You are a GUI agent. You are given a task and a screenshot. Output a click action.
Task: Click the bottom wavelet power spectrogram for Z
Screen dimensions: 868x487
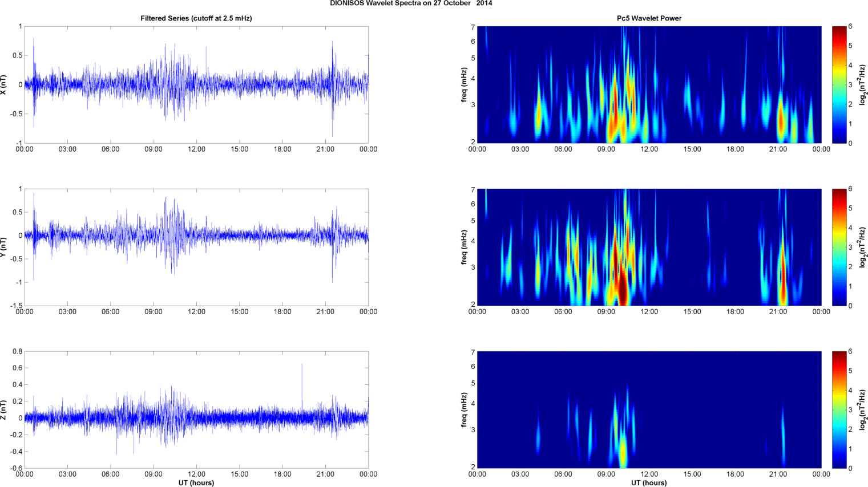point(649,409)
